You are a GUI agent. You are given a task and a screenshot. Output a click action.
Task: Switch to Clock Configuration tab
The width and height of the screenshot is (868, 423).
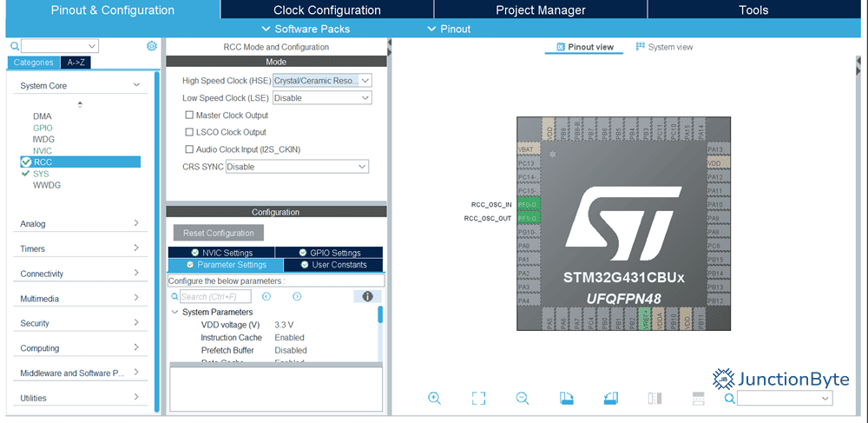(327, 10)
